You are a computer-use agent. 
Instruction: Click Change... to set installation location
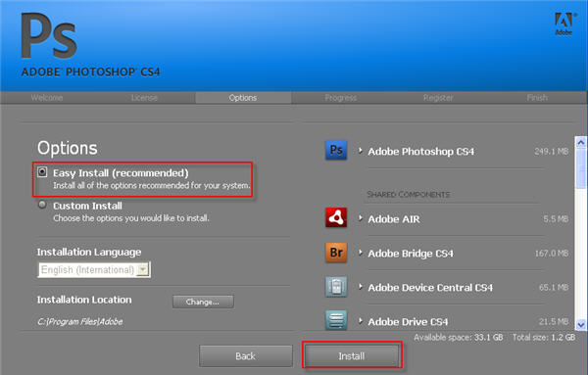click(x=203, y=302)
